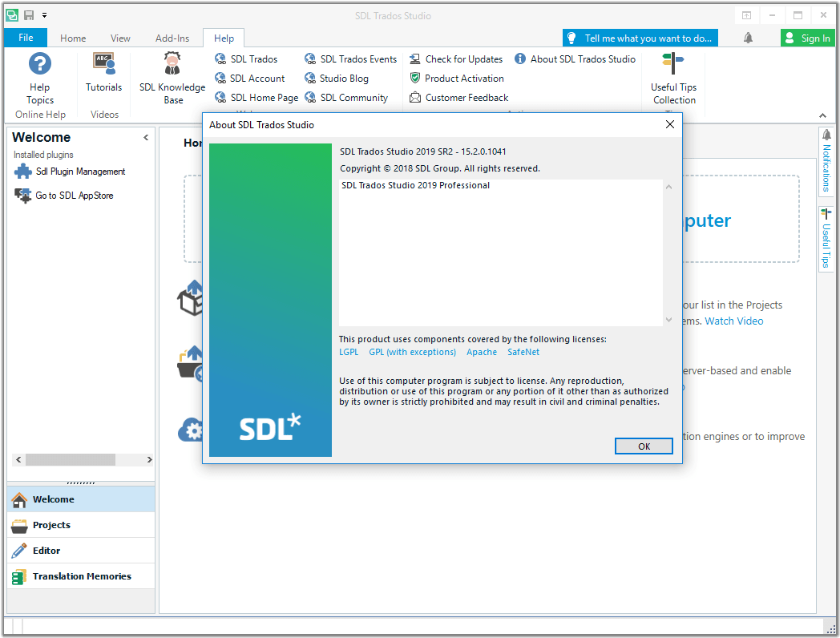Switch to the Add-Ins ribbon tab

click(172, 38)
